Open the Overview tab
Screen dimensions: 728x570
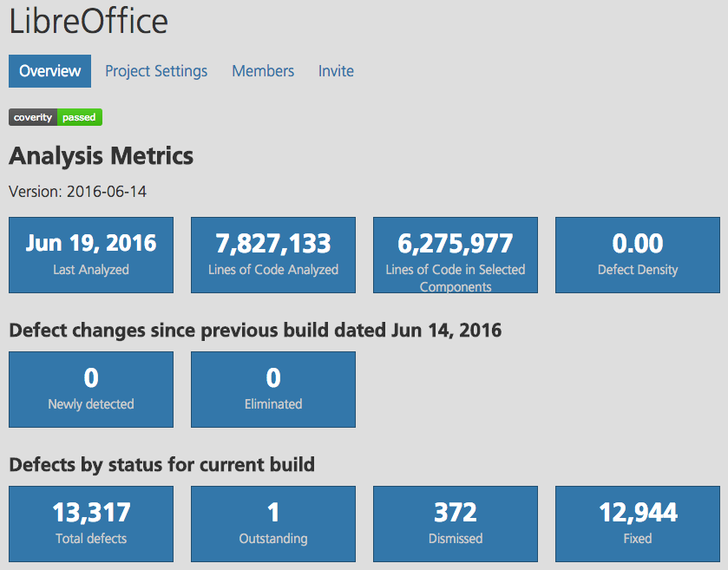pos(49,71)
